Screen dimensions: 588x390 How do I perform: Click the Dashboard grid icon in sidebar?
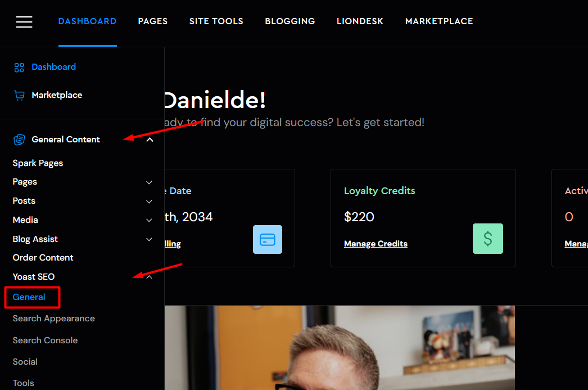[19, 68]
